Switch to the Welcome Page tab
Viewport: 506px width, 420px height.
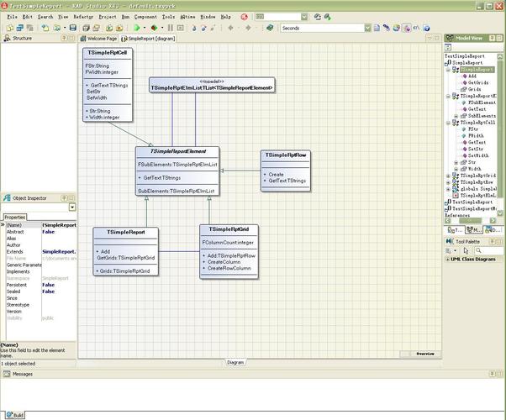click(101, 39)
